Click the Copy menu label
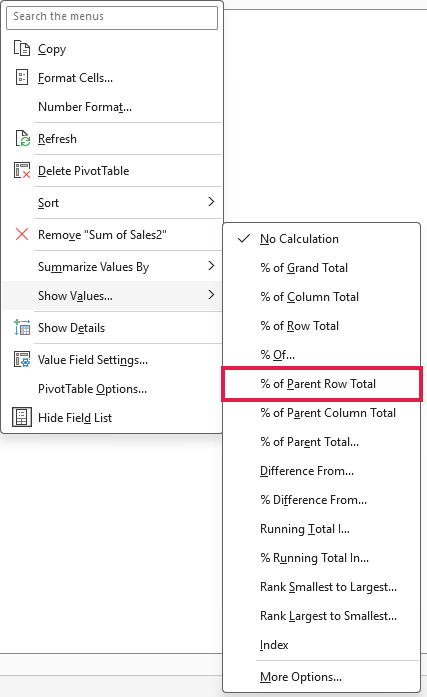Image resolution: width=427 pixels, height=697 pixels. pyautogui.click(x=52, y=49)
